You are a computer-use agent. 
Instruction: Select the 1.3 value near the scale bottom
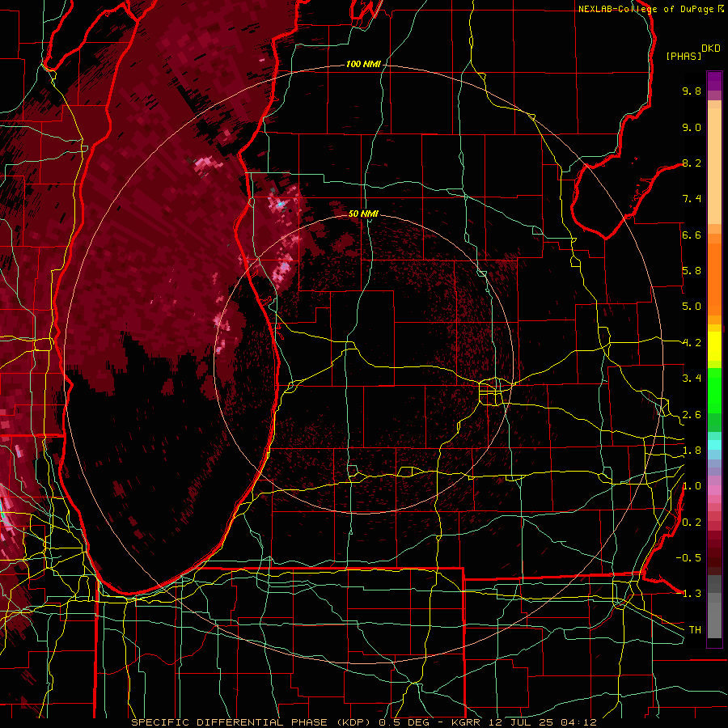coord(692,594)
